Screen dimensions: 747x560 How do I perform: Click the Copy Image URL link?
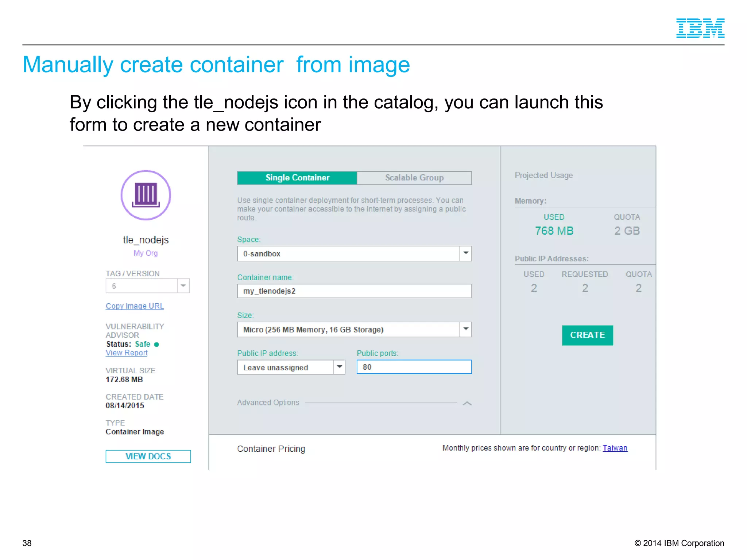tap(135, 306)
